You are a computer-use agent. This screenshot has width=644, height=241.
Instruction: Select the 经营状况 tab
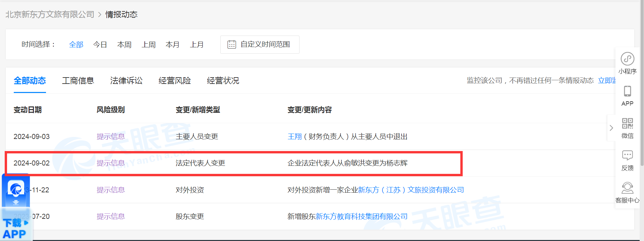tap(223, 81)
